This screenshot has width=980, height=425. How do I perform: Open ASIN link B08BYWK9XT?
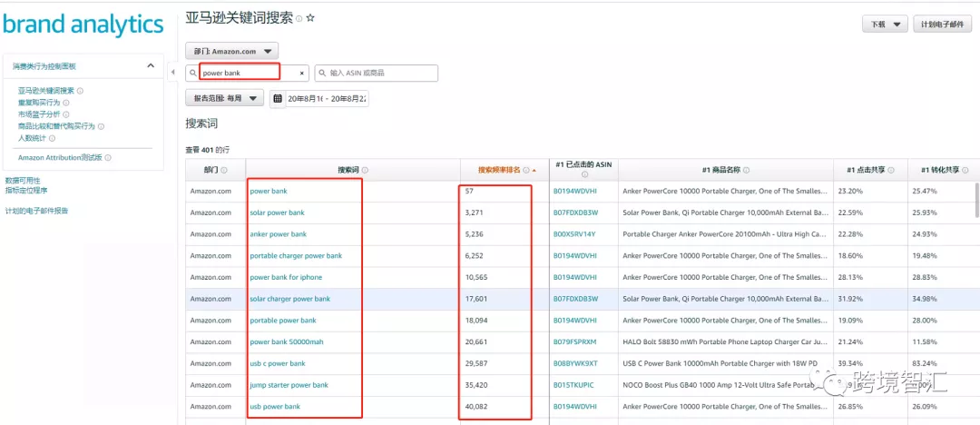[575, 363]
